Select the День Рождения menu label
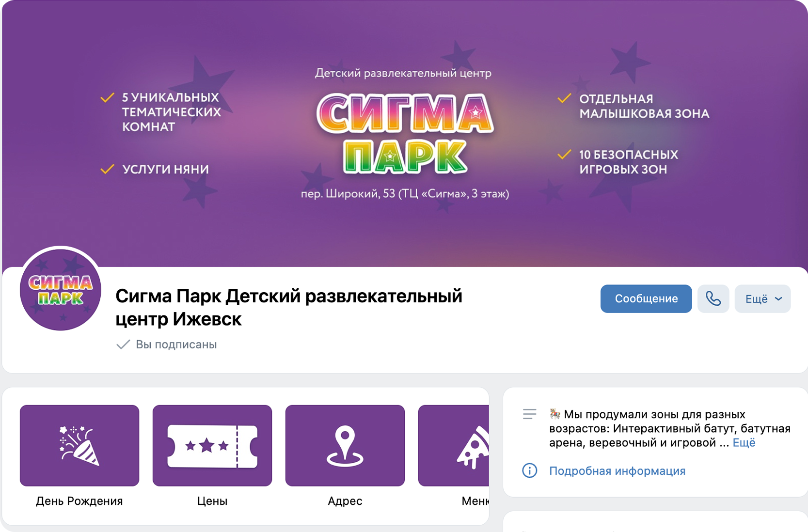Screen dimensions: 808x532 pyautogui.click(x=79, y=501)
